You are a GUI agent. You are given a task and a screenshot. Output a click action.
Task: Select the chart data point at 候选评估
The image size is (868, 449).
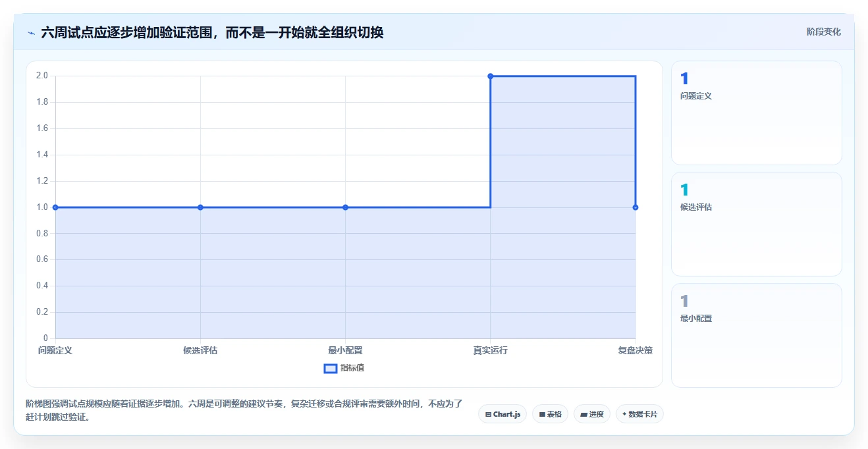coord(200,207)
